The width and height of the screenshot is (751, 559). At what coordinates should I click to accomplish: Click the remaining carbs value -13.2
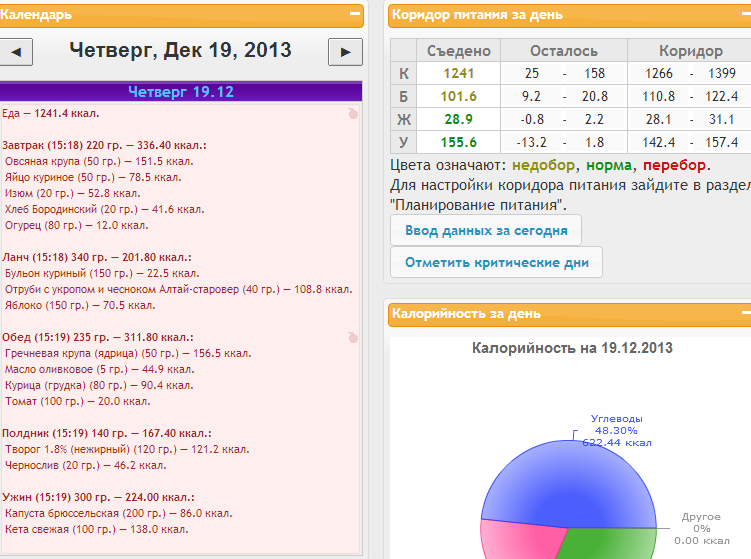click(x=532, y=142)
